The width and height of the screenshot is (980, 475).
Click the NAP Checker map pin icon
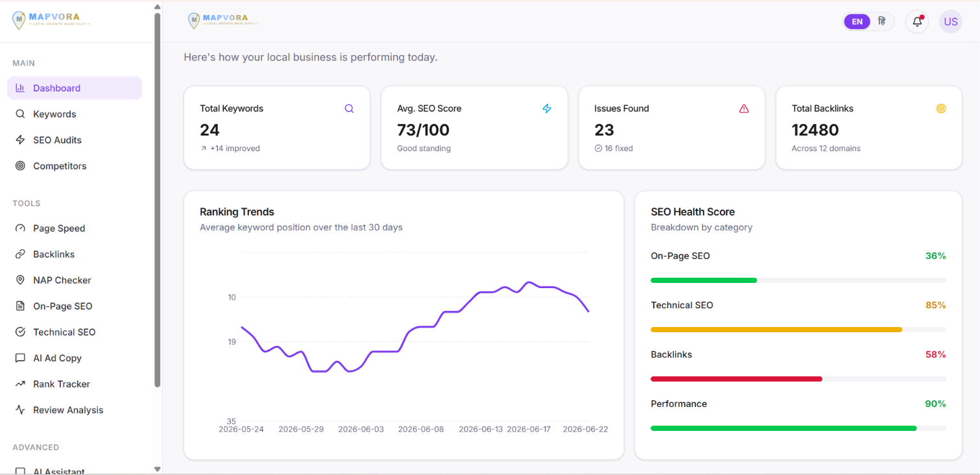point(20,280)
